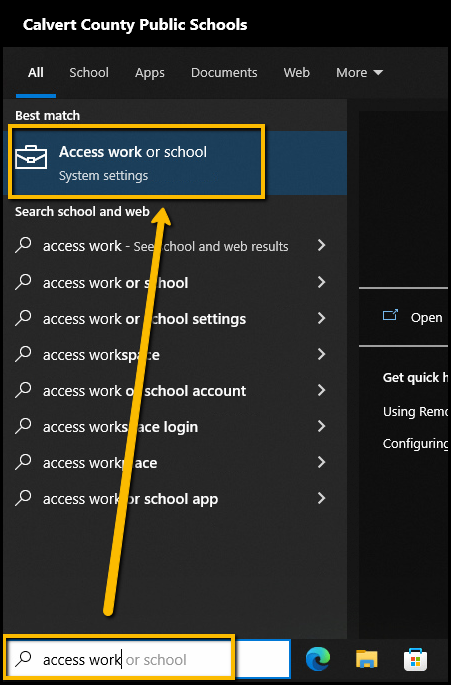The height and width of the screenshot is (685, 451).
Task: Select the 'access work or school settings' suggestion
Action: pyautogui.click(x=175, y=318)
